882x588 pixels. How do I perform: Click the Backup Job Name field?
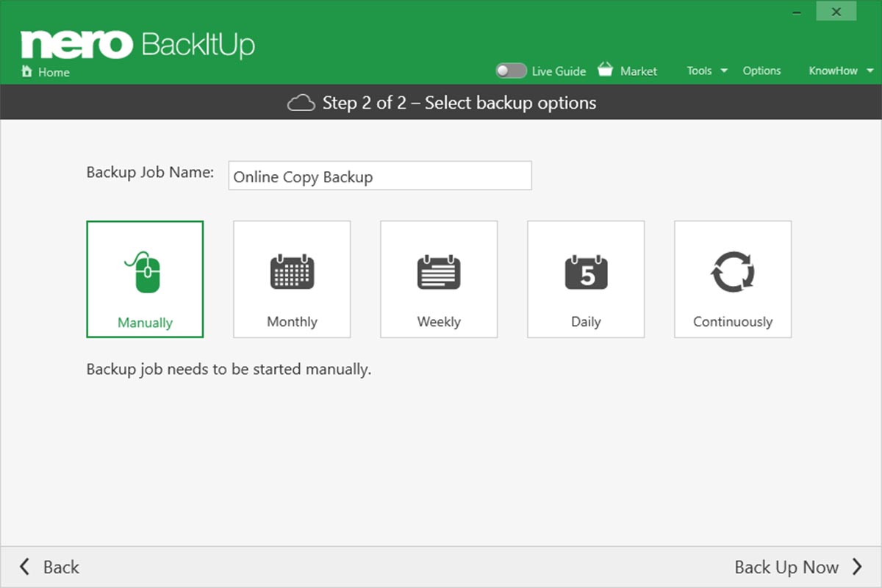(x=380, y=176)
